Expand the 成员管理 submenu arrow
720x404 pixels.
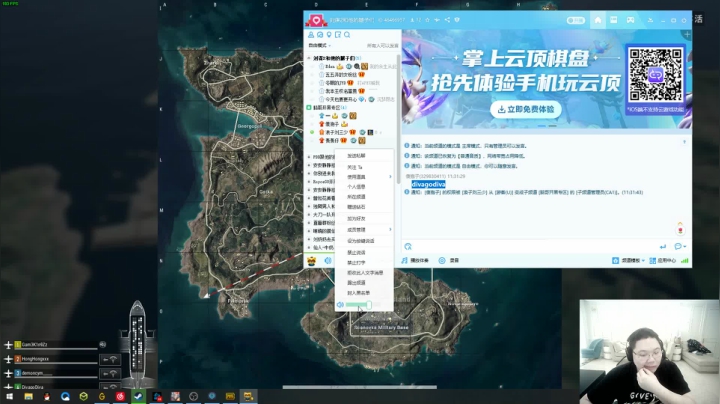[390, 229]
